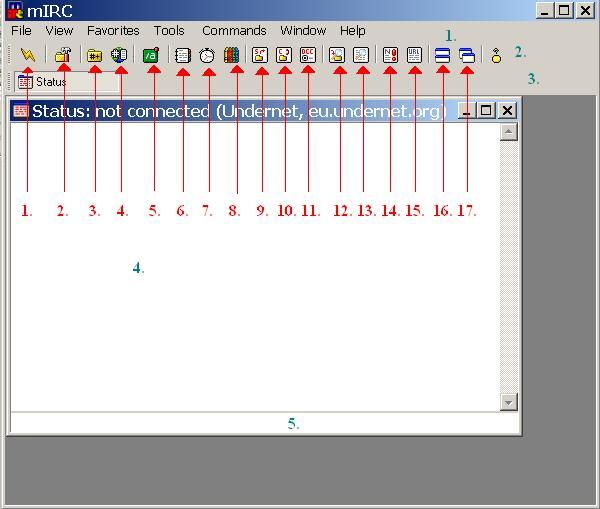Click the Tile windows icon
The height and width of the screenshot is (509, 600).
click(442, 56)
